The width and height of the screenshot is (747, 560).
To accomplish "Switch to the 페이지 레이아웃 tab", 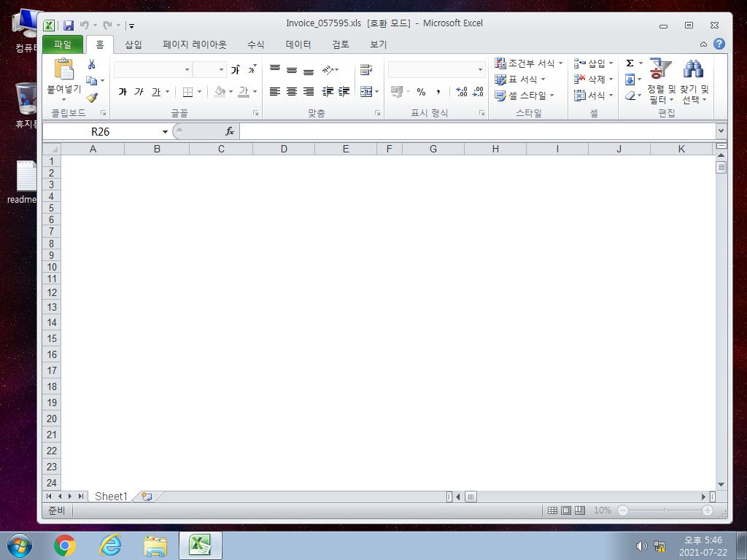I will (x=194, y=44).
